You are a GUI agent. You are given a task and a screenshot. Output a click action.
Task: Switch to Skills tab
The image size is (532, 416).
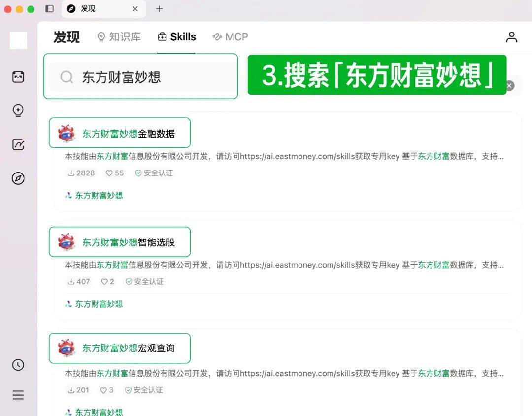[x=177, y=36]
